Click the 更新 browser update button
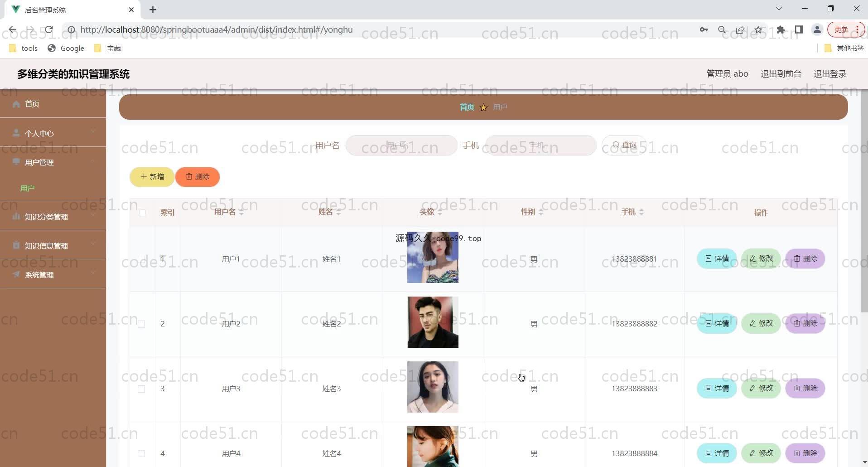This screenshot has height=467, width=868. pos(846,30)
